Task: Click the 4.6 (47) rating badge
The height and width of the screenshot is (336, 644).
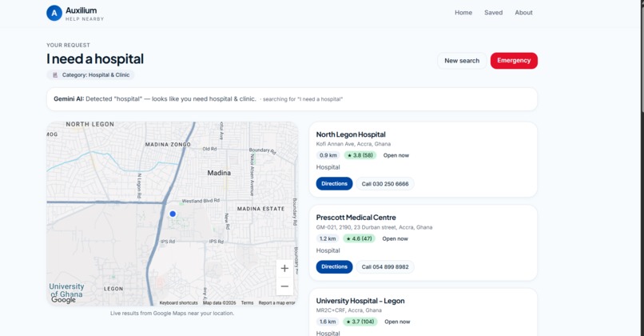Action: click(x=359, y=238)
